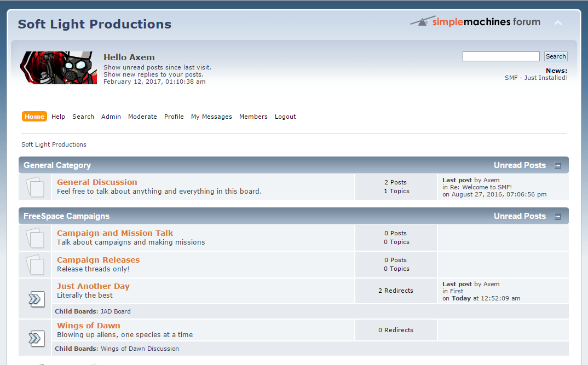Click the 2 Posts count for General Discussion
The height and width of the screenshot is (365, 588).
tap(395, 183)
